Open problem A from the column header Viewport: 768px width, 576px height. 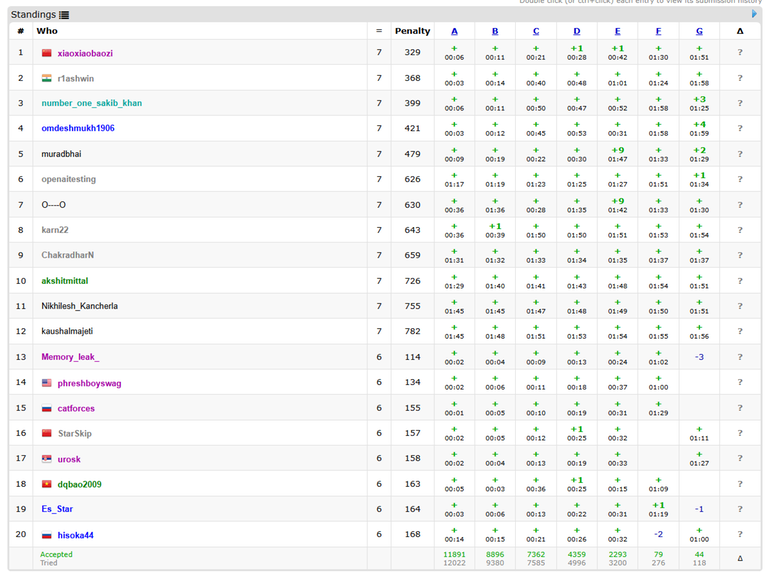click(x=454, y=31)
